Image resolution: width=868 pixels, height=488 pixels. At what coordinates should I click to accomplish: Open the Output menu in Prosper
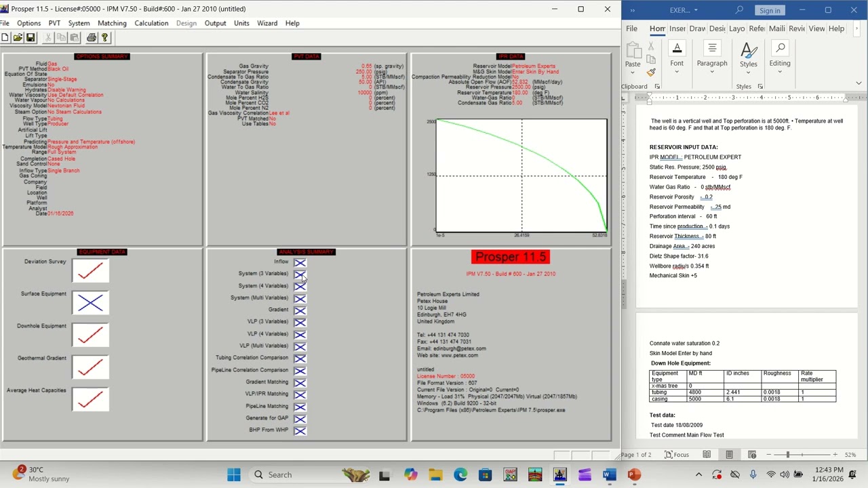215,23
